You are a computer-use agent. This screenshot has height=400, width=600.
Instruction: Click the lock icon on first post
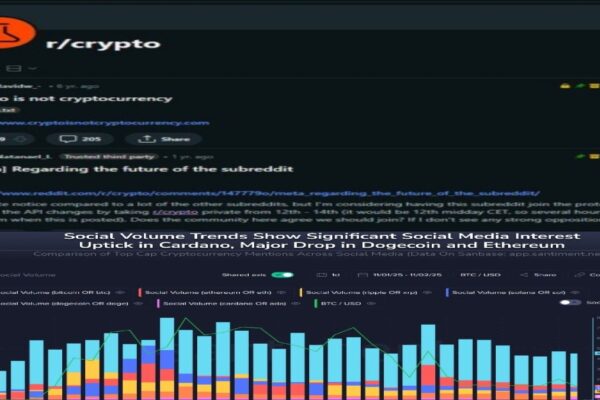click(565, 86)
